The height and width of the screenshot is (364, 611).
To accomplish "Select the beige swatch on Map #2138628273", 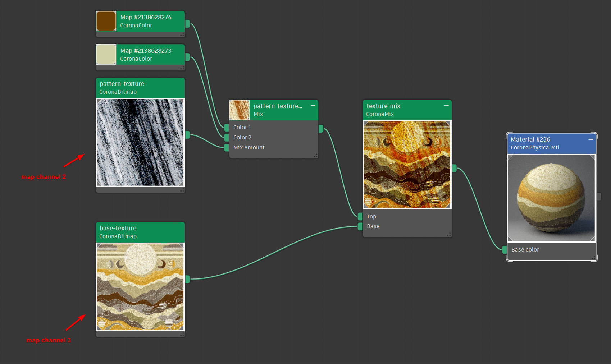I will tap(106, 54).
